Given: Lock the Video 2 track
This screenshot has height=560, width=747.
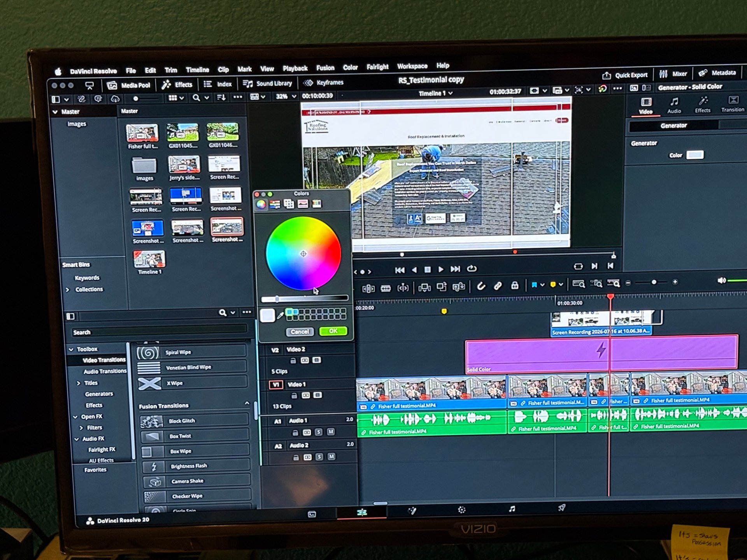Looking at the screenshot, I should pos(293,361).
